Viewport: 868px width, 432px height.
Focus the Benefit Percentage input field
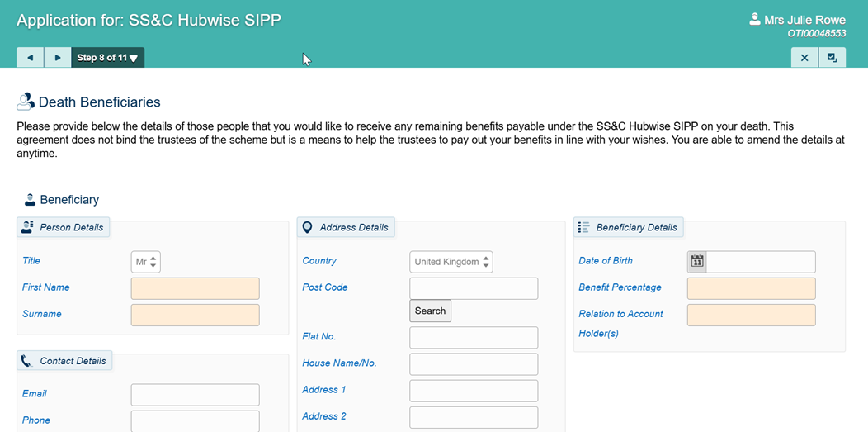point(751,288)
